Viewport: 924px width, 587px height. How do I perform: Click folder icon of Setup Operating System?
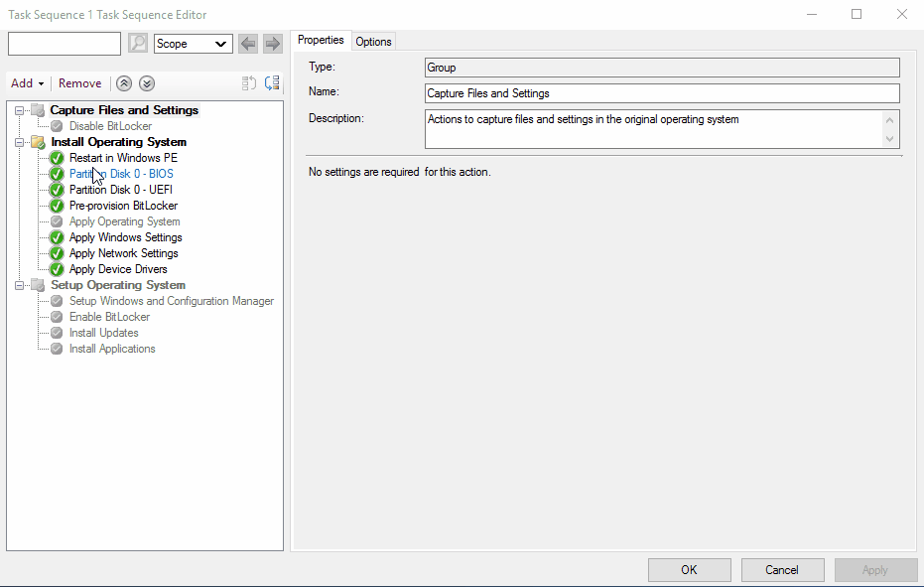[38, 285]
